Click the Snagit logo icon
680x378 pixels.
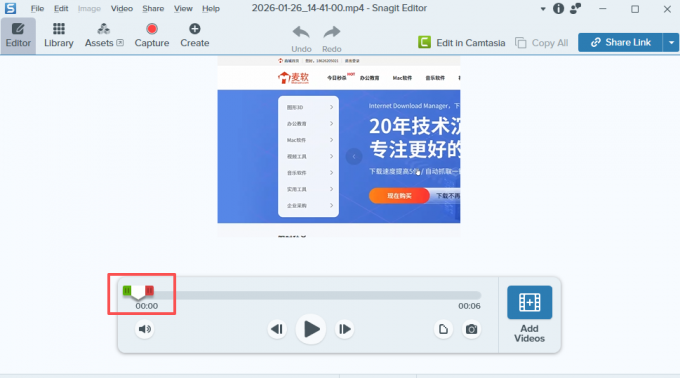pos(10,8)
